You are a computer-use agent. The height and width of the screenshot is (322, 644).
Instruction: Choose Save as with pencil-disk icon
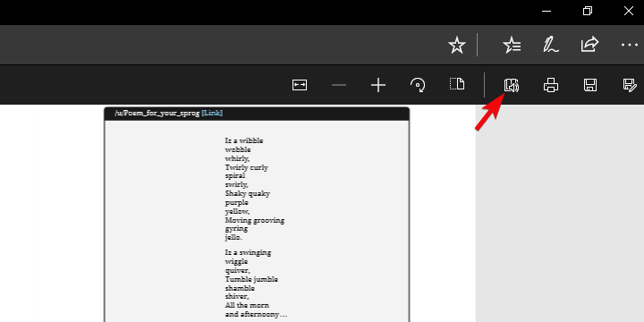point(630,85)
